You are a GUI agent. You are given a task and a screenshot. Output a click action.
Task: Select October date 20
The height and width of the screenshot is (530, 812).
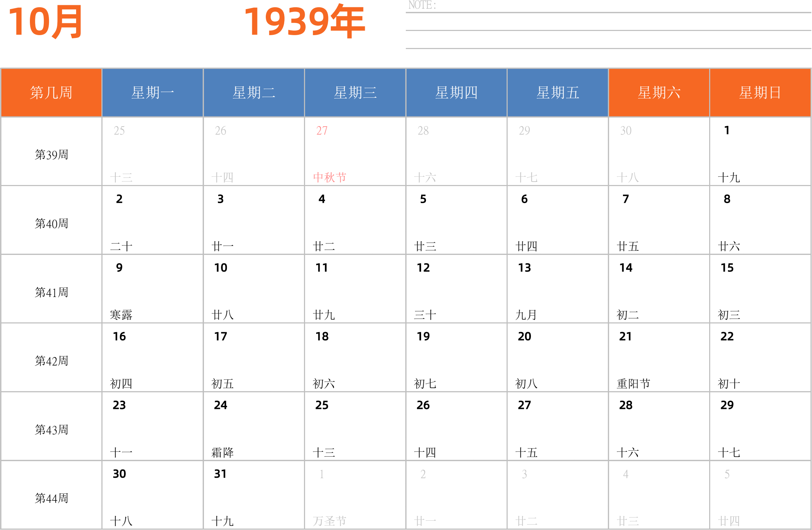pos(524,336)
